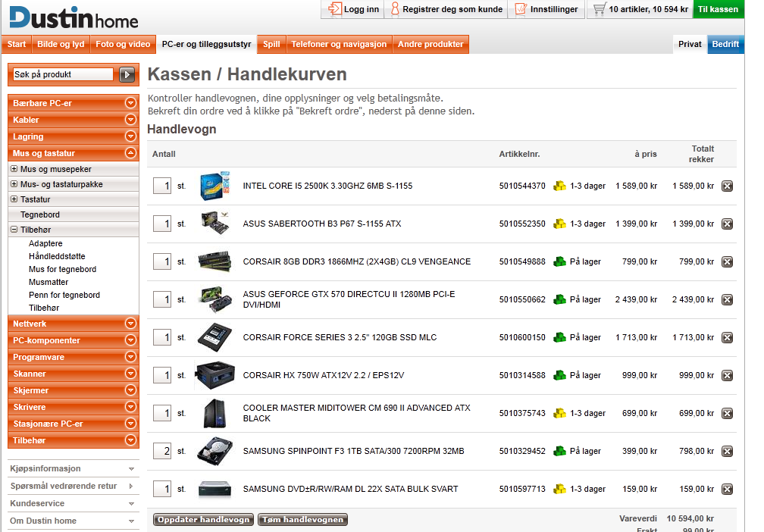Remove ASUS GeForce GTX 570 from cart
Screen dimensions: 764x532
click(x=727, y=299)
